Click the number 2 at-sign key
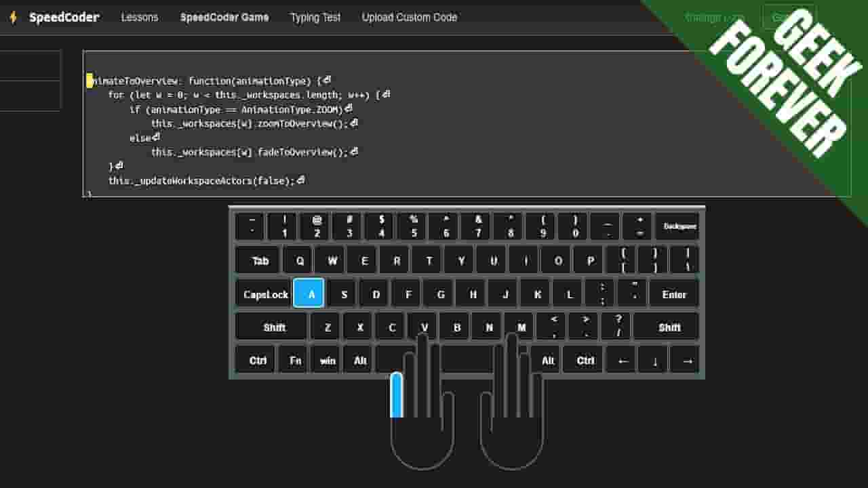868x488 pixels. [314, 226]
